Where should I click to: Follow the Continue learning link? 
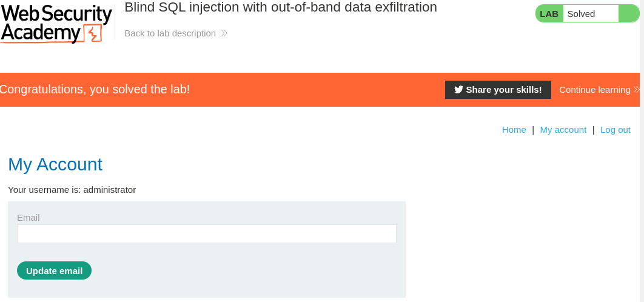(x=595, y=90)
